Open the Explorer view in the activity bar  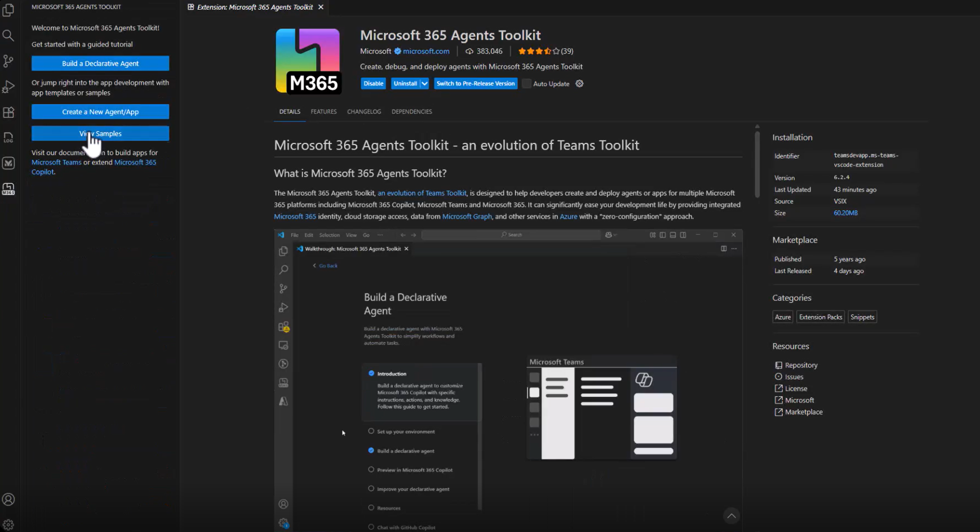click(x=9, y=10)
